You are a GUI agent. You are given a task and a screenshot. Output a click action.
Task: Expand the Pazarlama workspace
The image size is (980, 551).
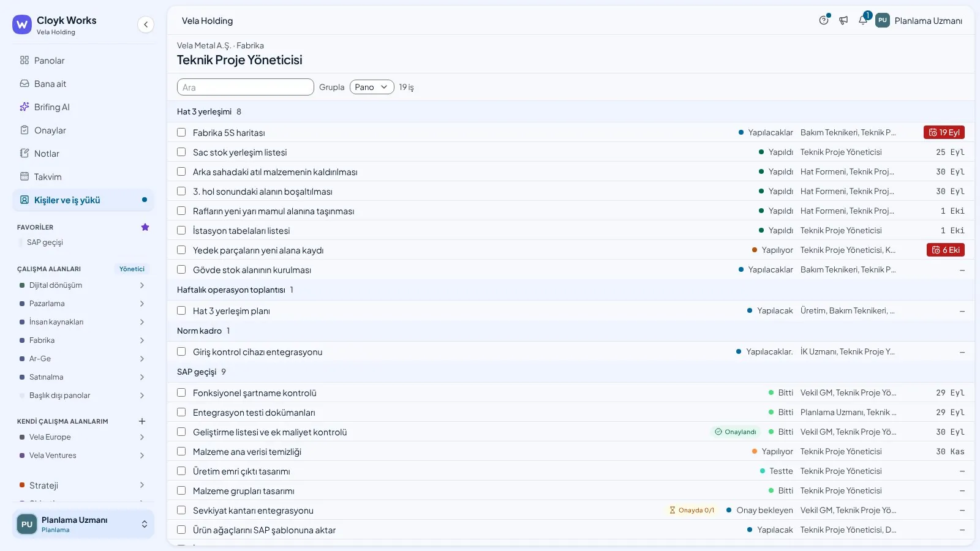coord(142,304)
